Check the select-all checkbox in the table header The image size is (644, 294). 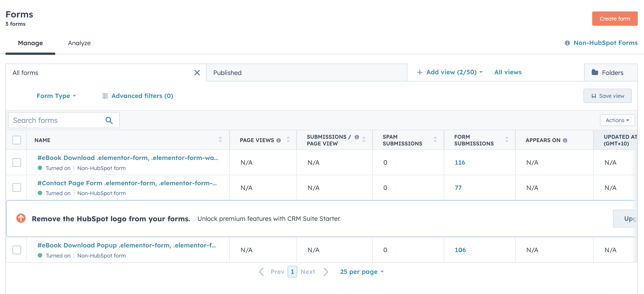point(17,140)
